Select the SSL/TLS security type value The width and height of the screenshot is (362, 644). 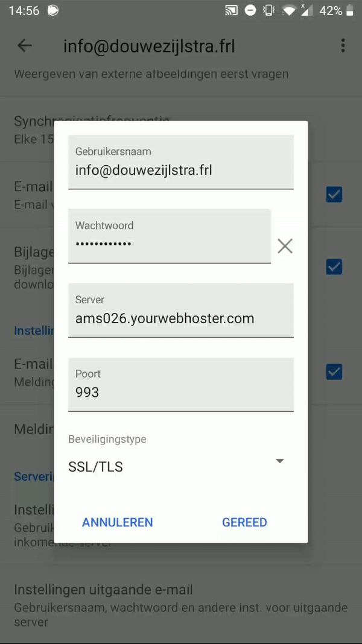(x=95, y=467)
